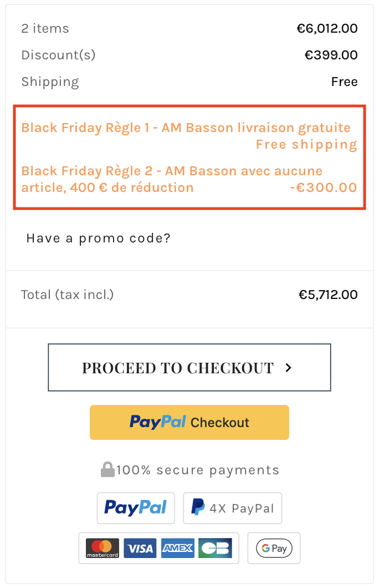
Task: Click the Total €5,712.00 amount
Action: (x=328, y=295)
